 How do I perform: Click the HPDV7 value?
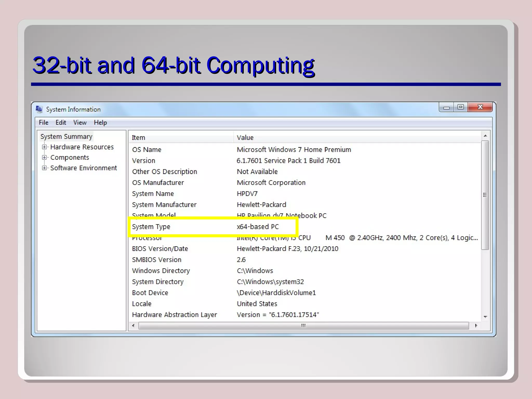coord(247,194)
